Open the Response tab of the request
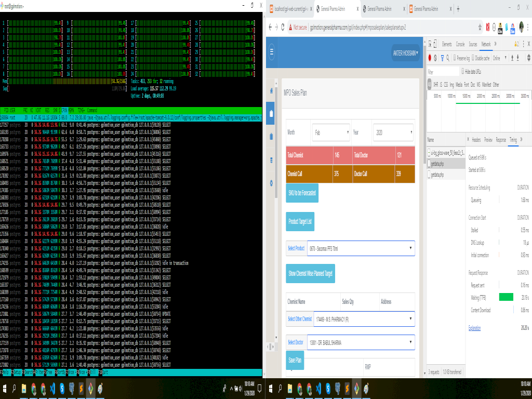The height and width of the screenshot is (399, 532). pyautogui.click(x=501, y=139)
